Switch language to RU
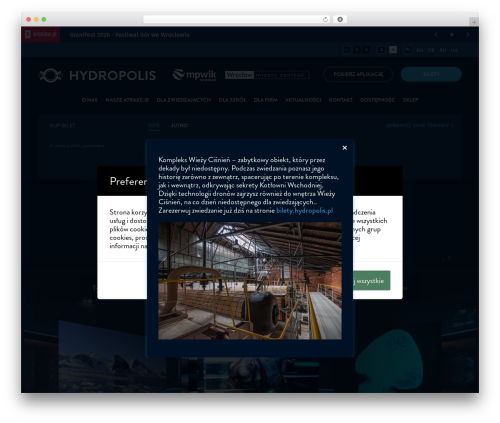The height and width of the screenshot is (423, 500). 443,50
